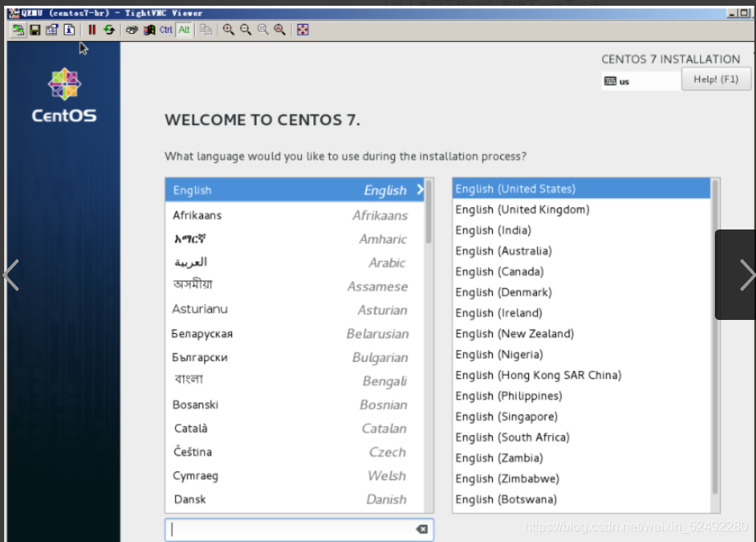Switch to full screen mode icon
This screenshot has height=542, width=756.
303,30
